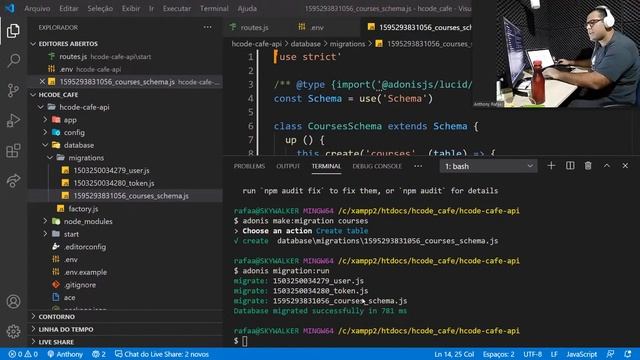
Task: Open the Seleção menu
Action: click(100, 8)
